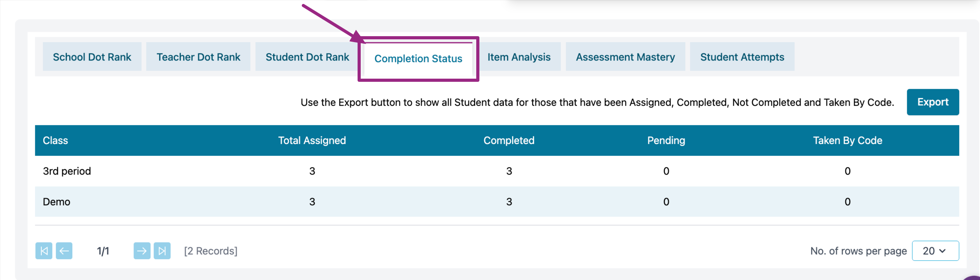Select the Student Dot Rank tab

(x=307, y=57)
